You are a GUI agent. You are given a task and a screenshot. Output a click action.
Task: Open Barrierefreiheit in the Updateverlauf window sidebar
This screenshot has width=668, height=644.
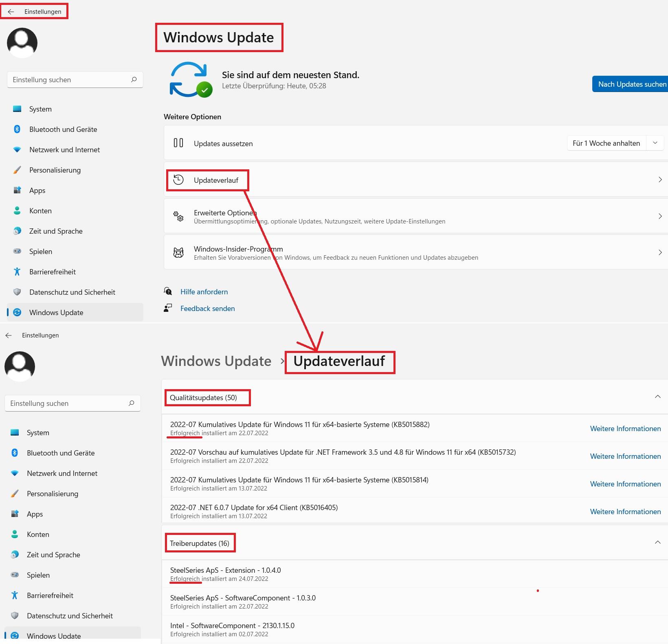(73, 596)
